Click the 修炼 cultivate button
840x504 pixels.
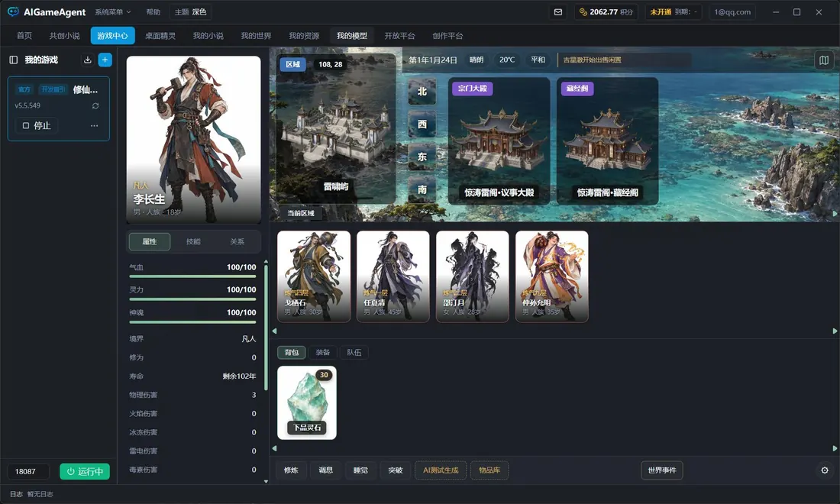[x=291, y=470]
